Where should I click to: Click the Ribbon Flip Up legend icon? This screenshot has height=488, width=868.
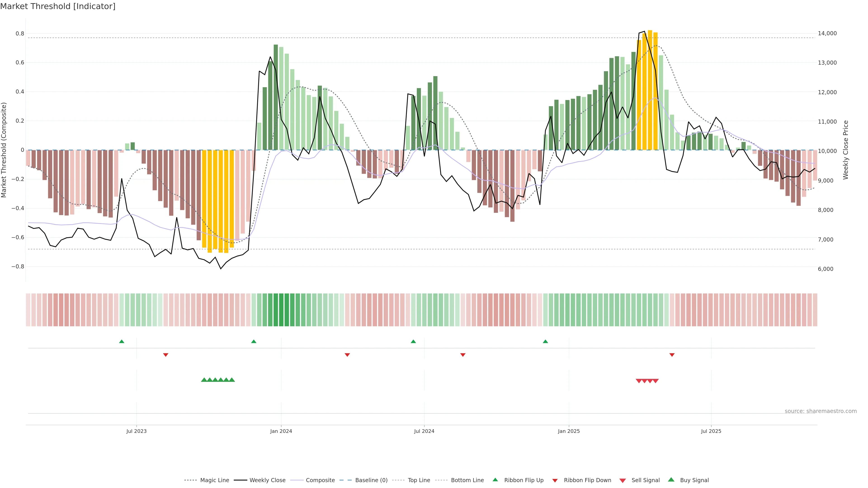click(495, 480)
